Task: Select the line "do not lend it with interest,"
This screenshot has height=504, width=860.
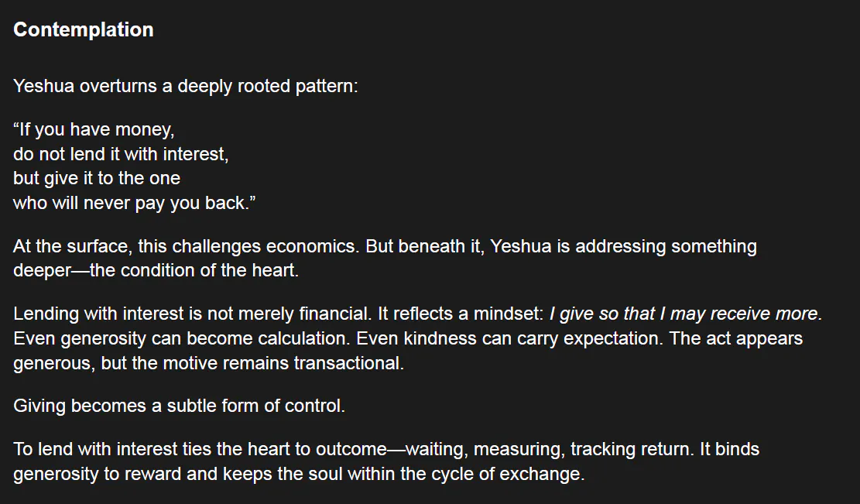Action: 121,154
